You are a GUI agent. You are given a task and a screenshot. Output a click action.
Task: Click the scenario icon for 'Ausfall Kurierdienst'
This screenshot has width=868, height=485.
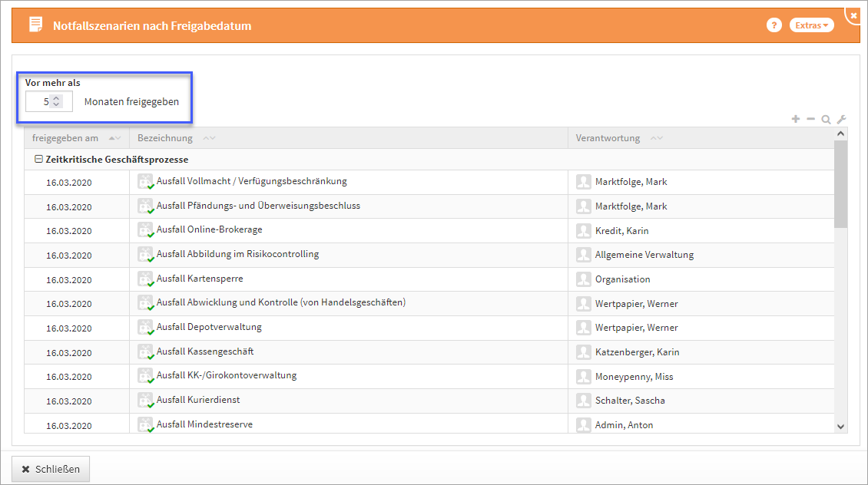146,401
